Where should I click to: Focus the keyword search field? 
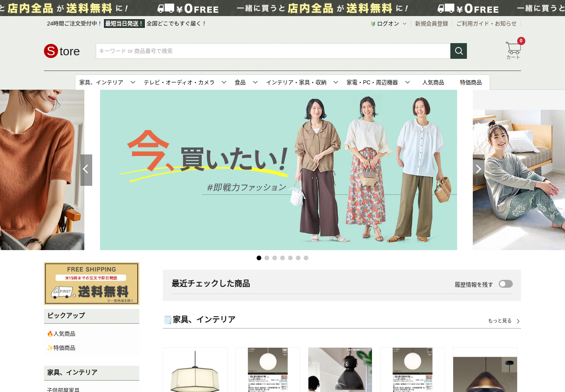click(273, 51)
